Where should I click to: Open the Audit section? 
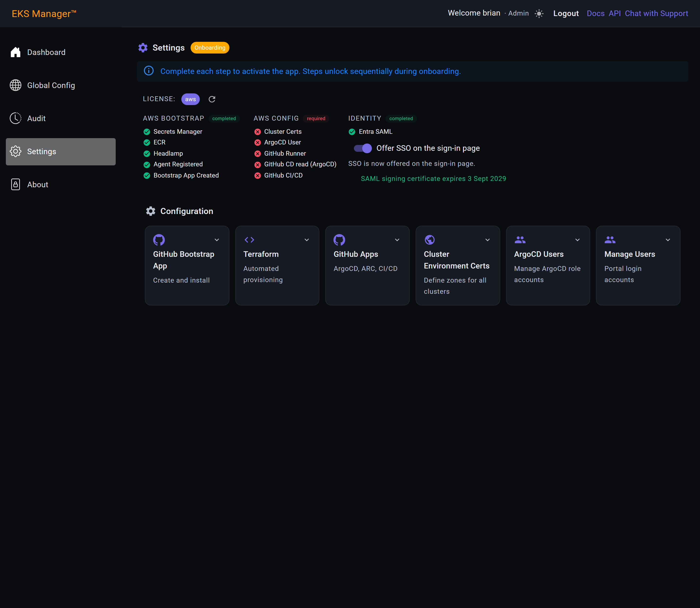click(x=61, y=118)
